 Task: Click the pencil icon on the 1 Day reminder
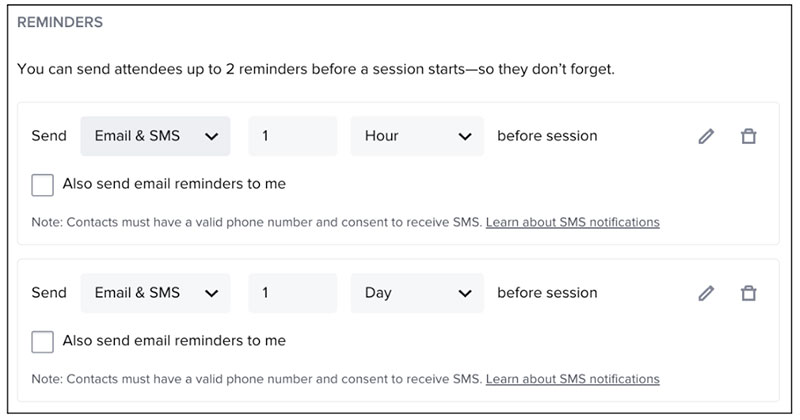[x=706, y=293]
